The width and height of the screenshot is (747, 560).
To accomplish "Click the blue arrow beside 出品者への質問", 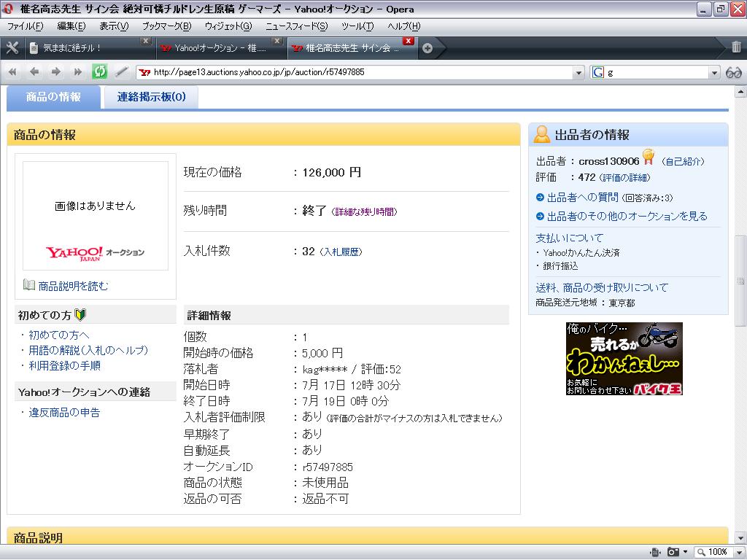I will click(540, 197).
